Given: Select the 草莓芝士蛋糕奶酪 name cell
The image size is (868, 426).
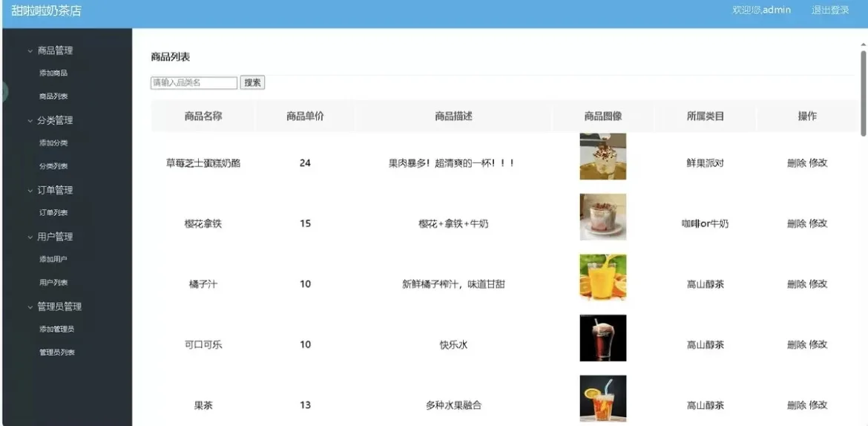Looking at the screenshot, I should click(203, 163).
